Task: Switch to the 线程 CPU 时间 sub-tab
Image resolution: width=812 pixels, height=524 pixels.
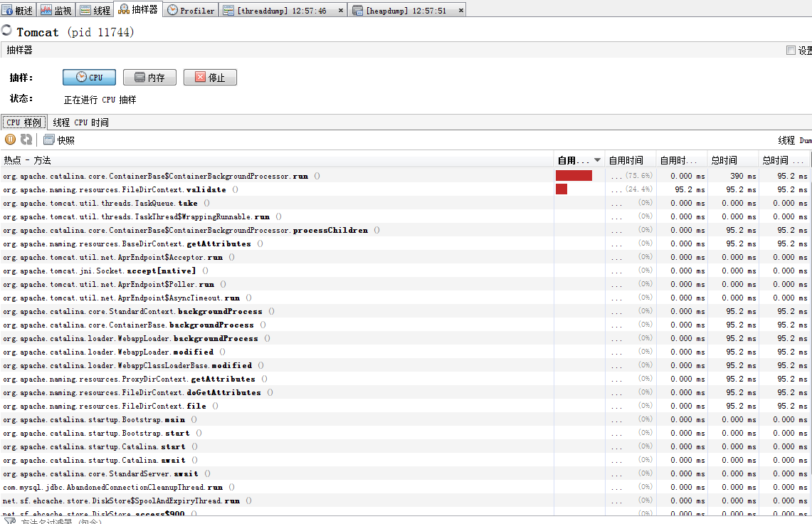Action: point(81,122)
